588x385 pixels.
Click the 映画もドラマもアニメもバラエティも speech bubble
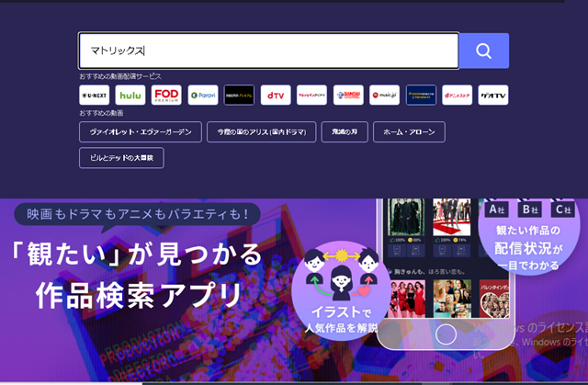[137, 214]
